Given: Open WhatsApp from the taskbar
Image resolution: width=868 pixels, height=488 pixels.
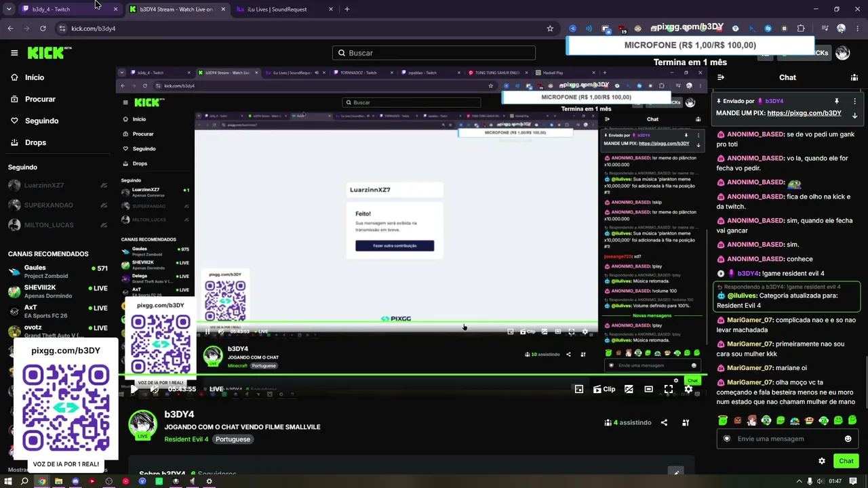Looking at the screenshot, I should [159, 481].
